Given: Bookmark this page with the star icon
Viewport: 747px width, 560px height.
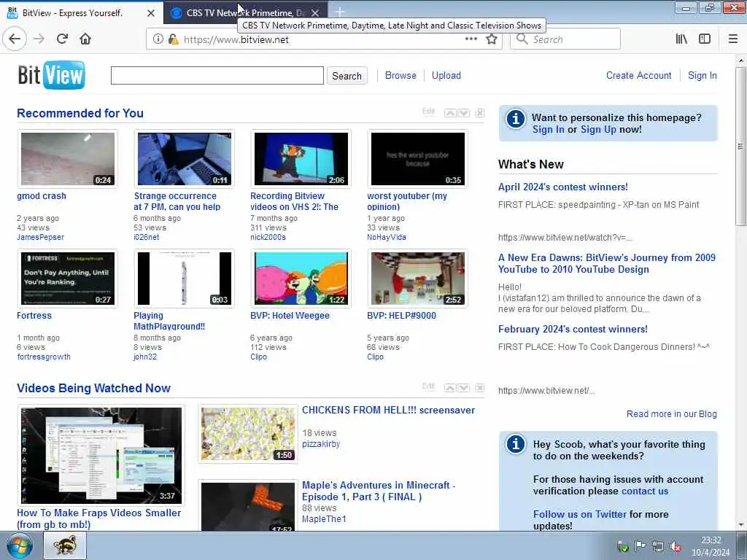Looking at the screenshot, I should click(492, 39).
